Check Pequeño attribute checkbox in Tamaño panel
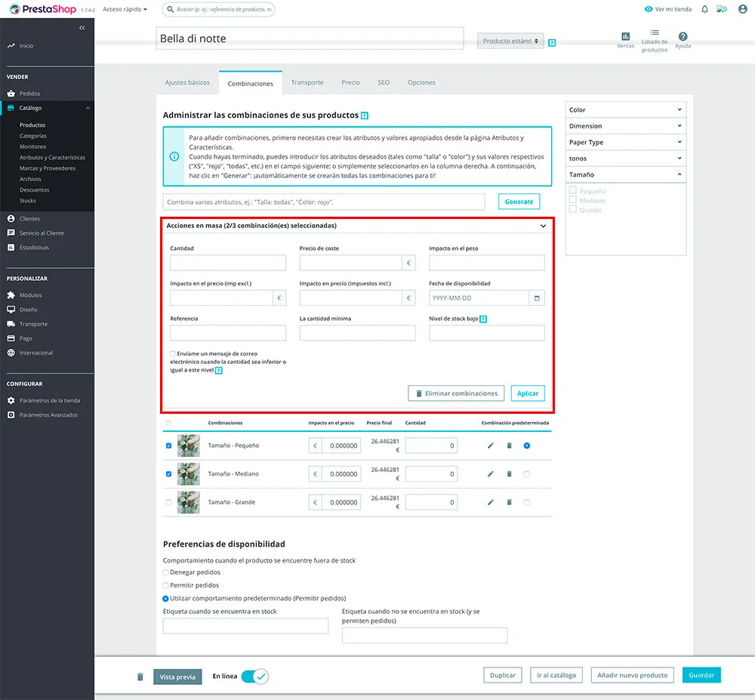Viewport: 755px width, 700px height. pos(572,190)
